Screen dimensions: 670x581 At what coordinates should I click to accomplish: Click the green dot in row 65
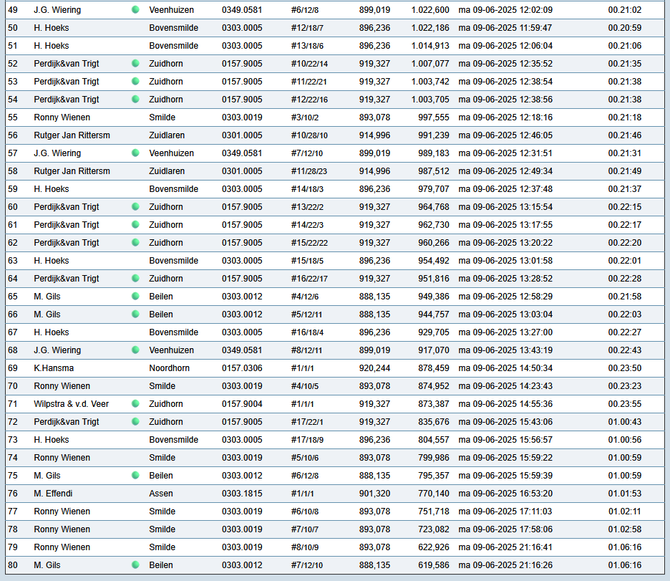point(135,296)
